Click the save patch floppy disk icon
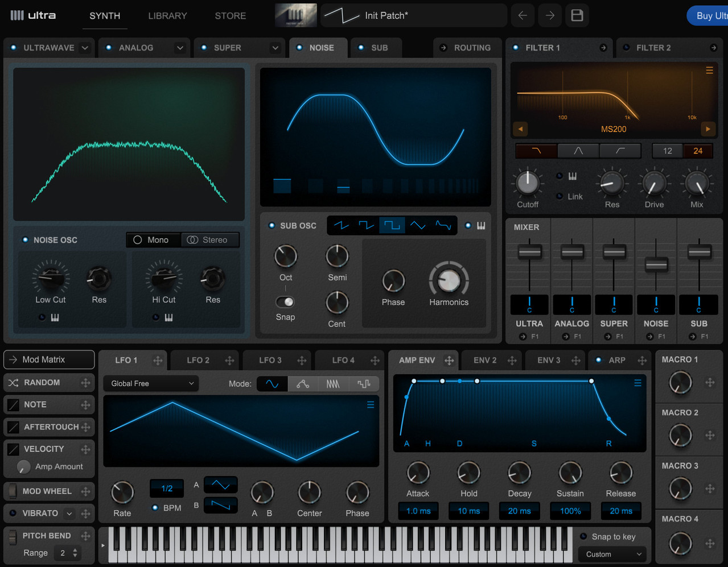728x567 pixels. 577,15
